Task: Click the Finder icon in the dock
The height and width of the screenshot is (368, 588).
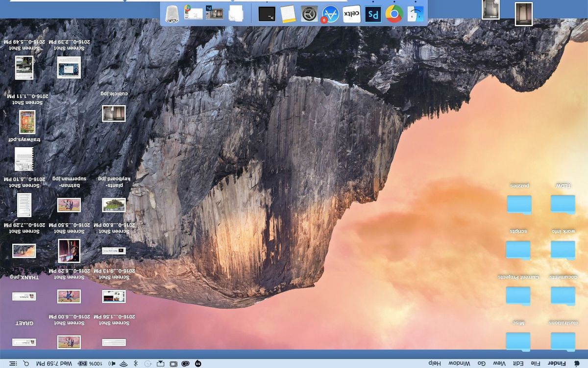Action: pyautogui.click(x=416, y=14)
